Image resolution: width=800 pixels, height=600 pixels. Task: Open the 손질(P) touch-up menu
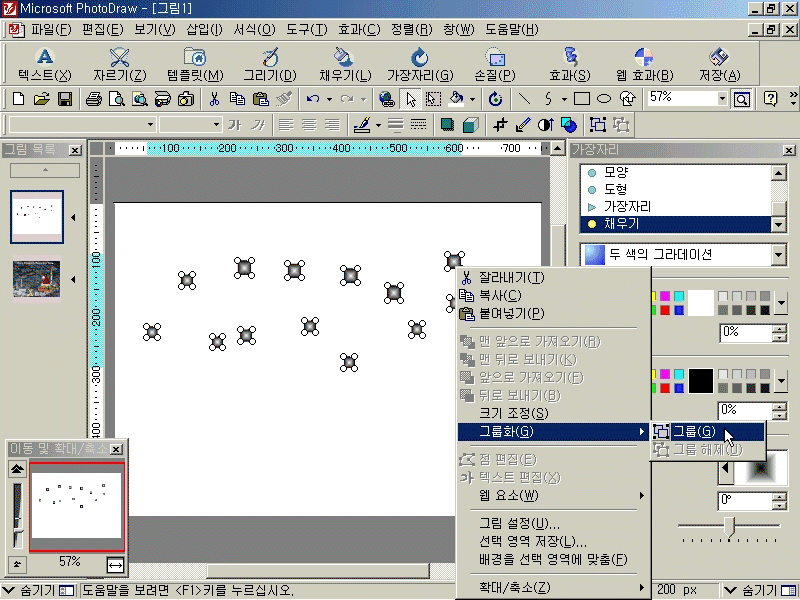[495, 64]
